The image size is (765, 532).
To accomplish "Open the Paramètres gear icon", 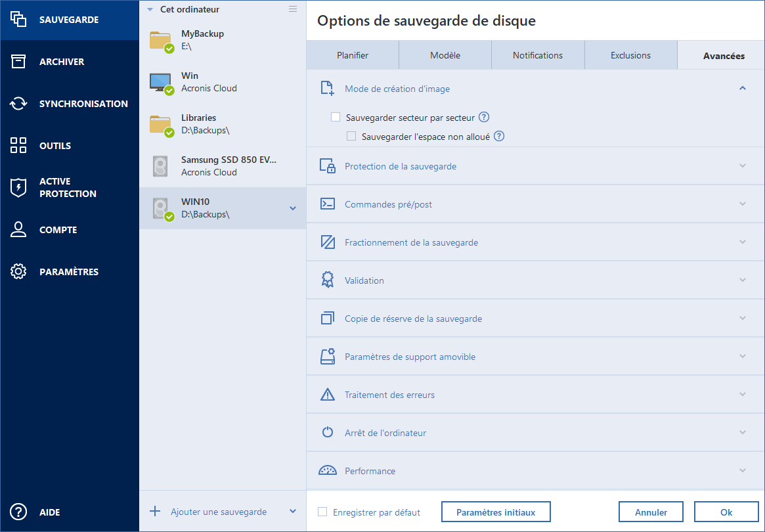I will [18, 272].
